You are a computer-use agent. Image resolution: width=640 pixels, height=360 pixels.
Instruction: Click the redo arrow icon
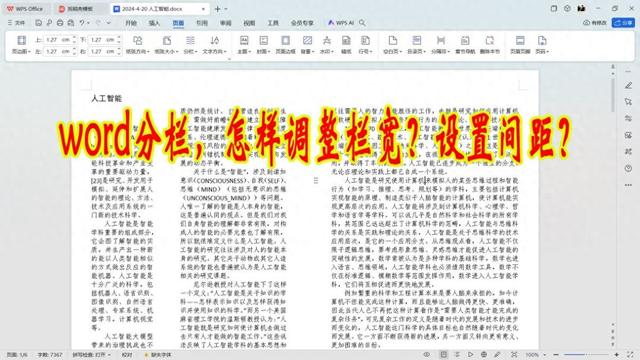coord(98,23)
